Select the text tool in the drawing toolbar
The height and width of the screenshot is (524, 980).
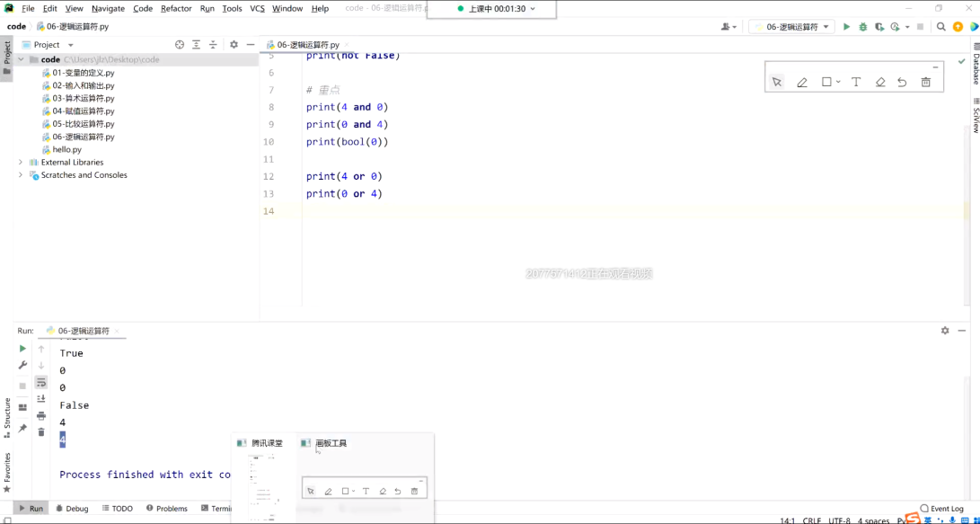pos(856,82)
